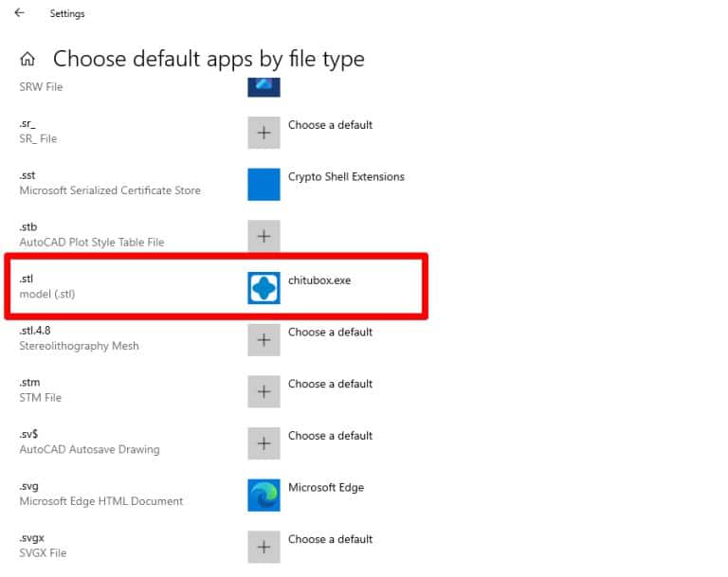Click the Microsoft Edge label for .svg
Screen dimensions: 728x577
325,487
